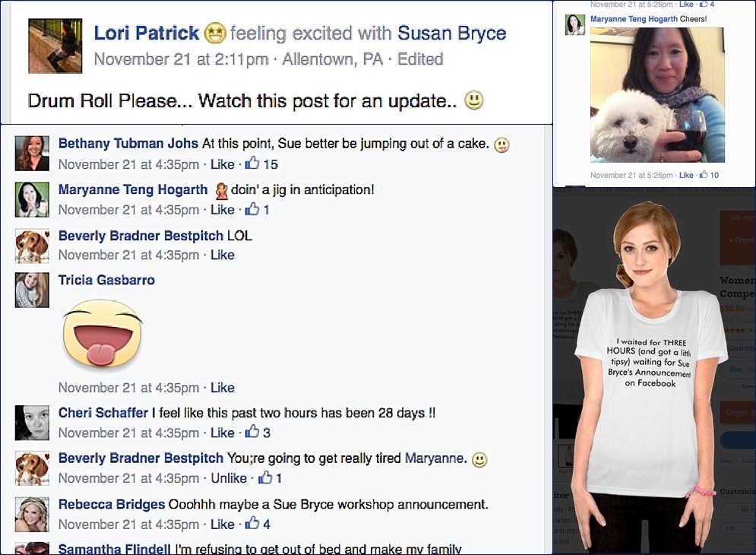This screenshot has width=756, height=555.
Task: Open the Allentown, PA location link
Action: tap(332, 59)
